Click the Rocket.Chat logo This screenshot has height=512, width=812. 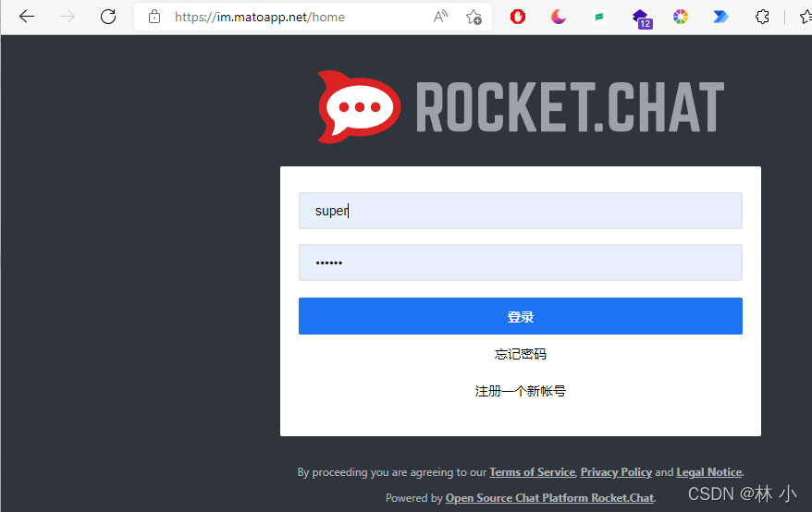(x=521, y=106)
